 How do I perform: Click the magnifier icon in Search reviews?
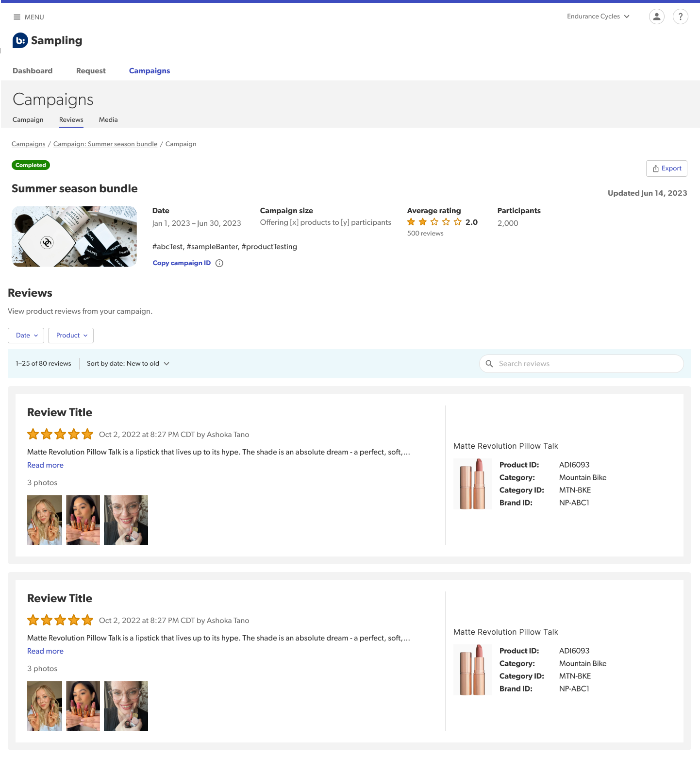point(489,364)
